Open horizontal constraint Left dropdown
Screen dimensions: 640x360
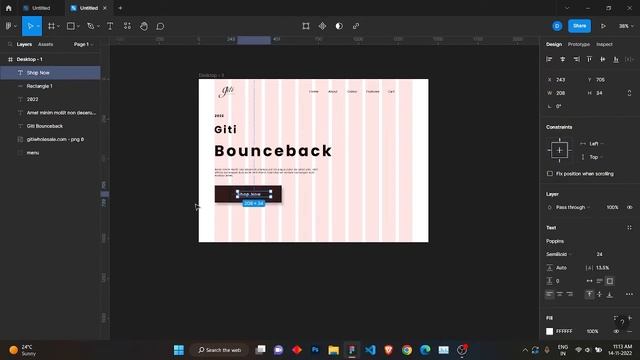click(596, 144)
